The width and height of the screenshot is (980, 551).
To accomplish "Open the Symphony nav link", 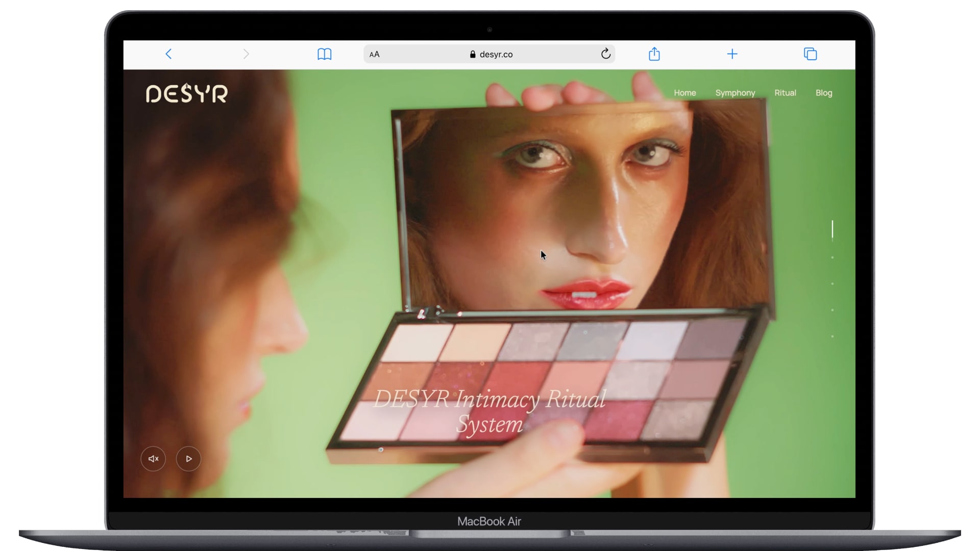I will (x=735, y=93).
